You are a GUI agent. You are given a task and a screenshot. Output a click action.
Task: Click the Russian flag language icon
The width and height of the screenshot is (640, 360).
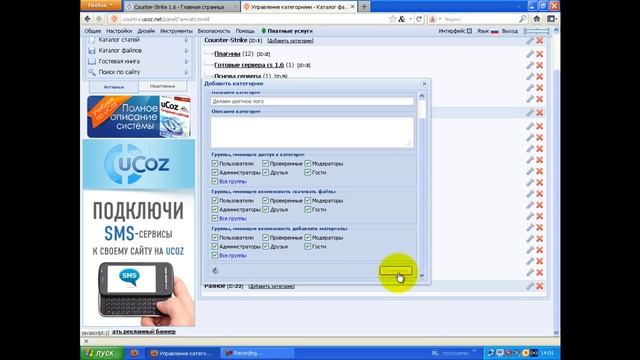(x=495, y=31)
